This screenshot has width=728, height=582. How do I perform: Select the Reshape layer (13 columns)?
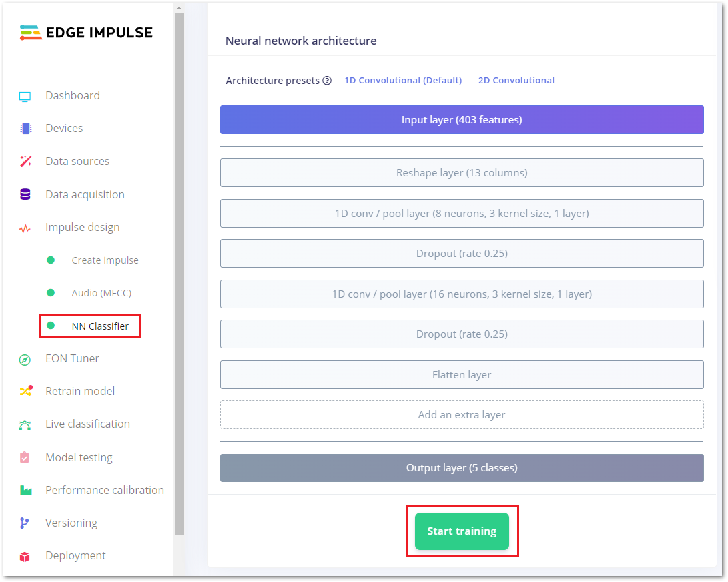462,172
